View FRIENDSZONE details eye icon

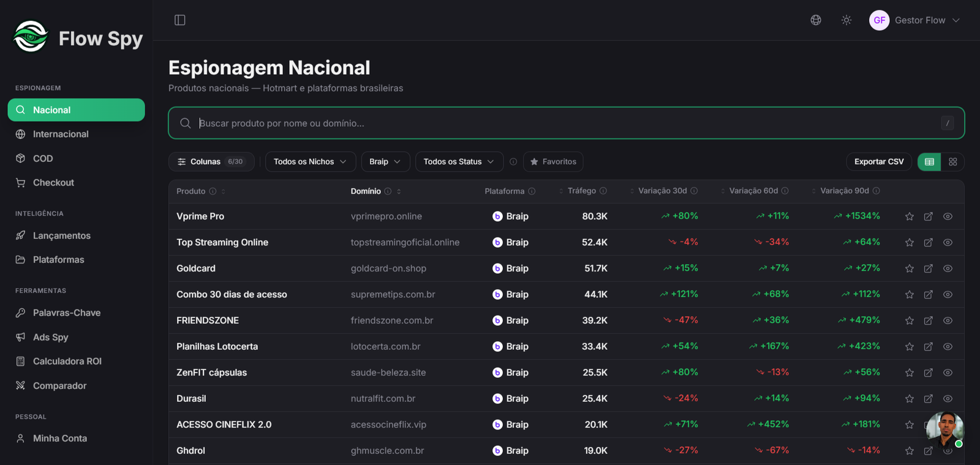pos(948,320)
